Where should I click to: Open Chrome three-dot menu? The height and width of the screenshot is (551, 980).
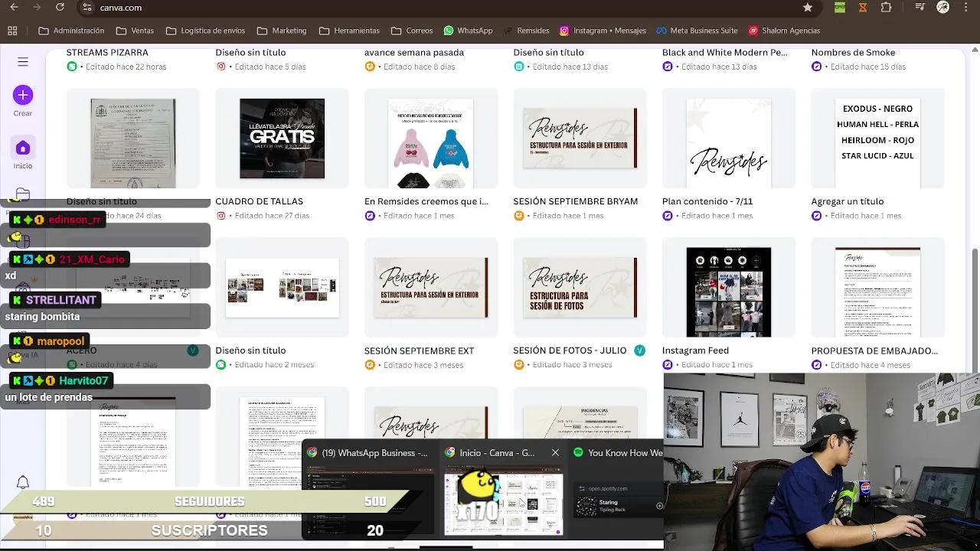click(967, 8)
